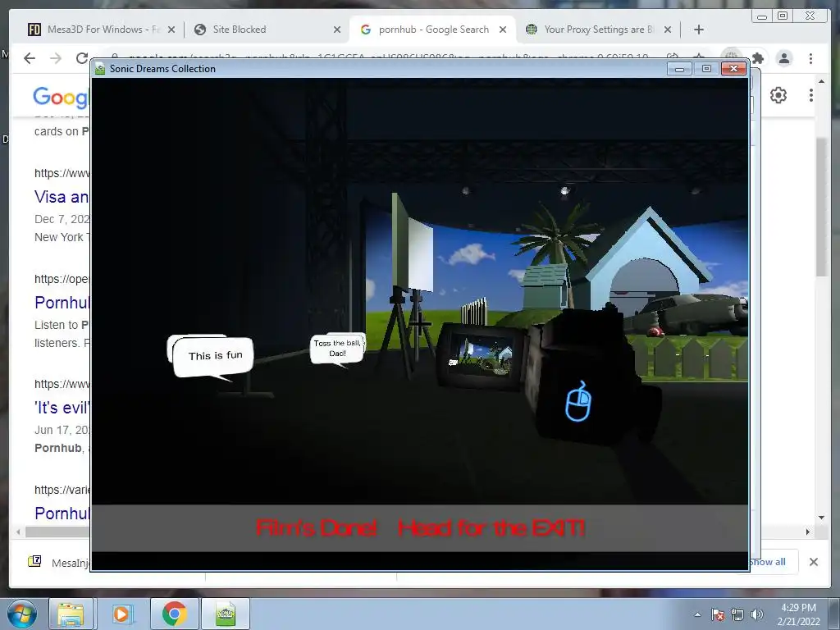Click the Chrome vertical scrollbar thumb

click(822, 206)
